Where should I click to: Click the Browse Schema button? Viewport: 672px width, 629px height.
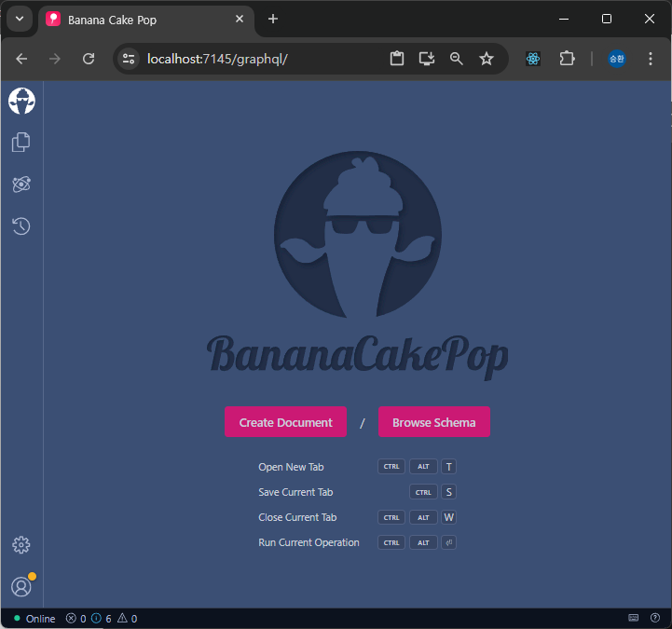(434, 422)
